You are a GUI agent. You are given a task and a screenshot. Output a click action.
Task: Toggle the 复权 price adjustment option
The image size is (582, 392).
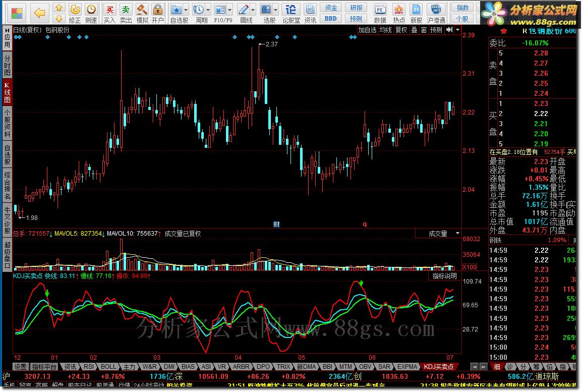point(401,30)
